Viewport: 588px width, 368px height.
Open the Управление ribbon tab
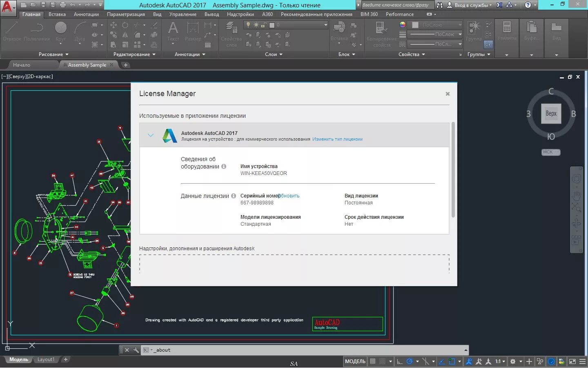(x=183, y=14)
